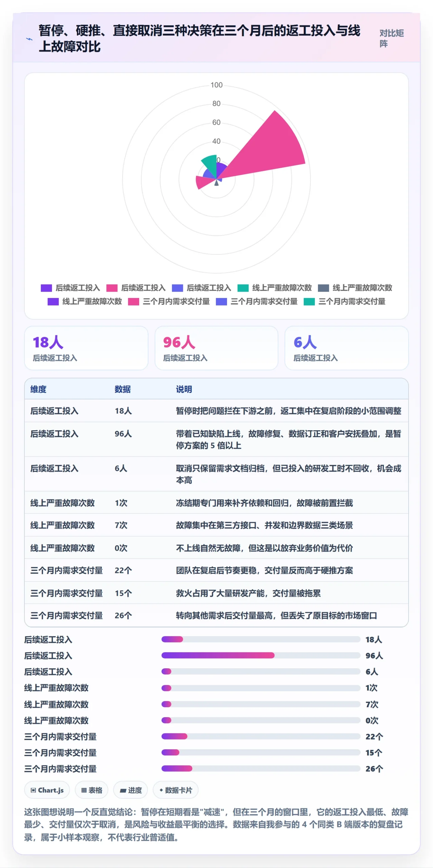Click the 数据 column header
433x868 pixels.
pos(123,389)
